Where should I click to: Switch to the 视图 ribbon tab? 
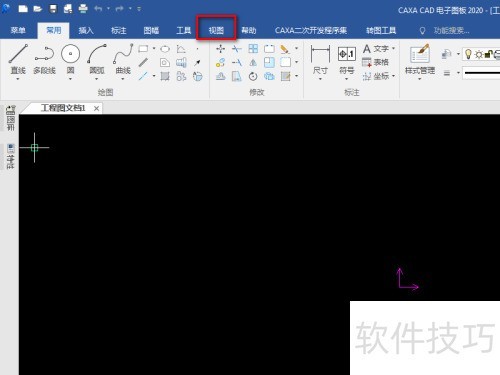[216, 31]
